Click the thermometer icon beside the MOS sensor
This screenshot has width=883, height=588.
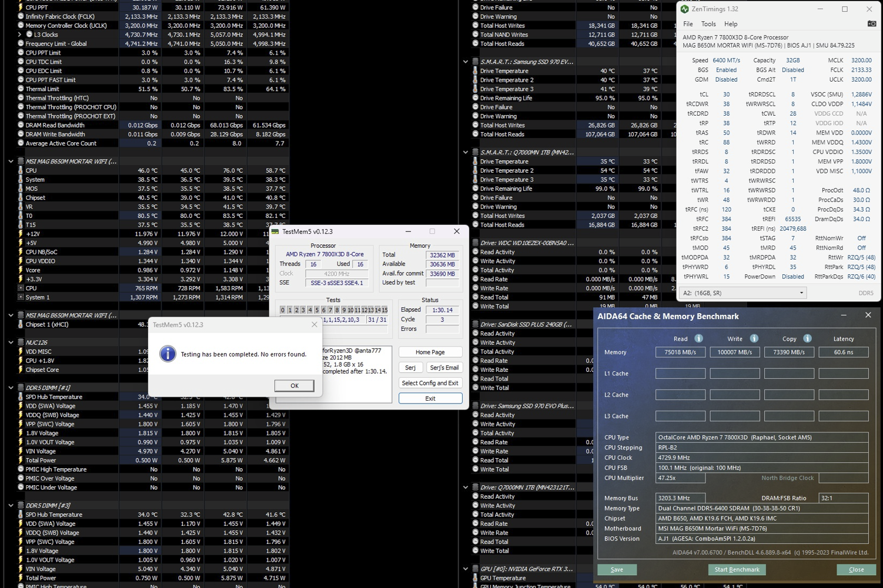point(21,189)
